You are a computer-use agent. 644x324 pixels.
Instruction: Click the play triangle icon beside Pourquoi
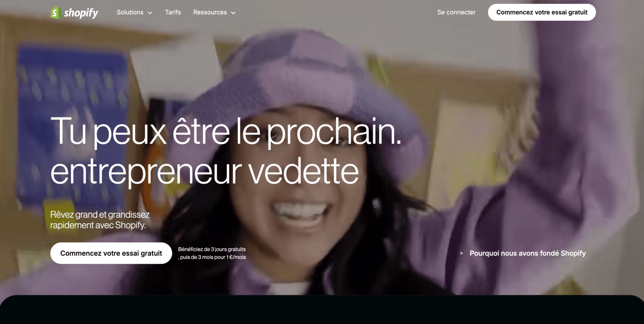(461, 253)
